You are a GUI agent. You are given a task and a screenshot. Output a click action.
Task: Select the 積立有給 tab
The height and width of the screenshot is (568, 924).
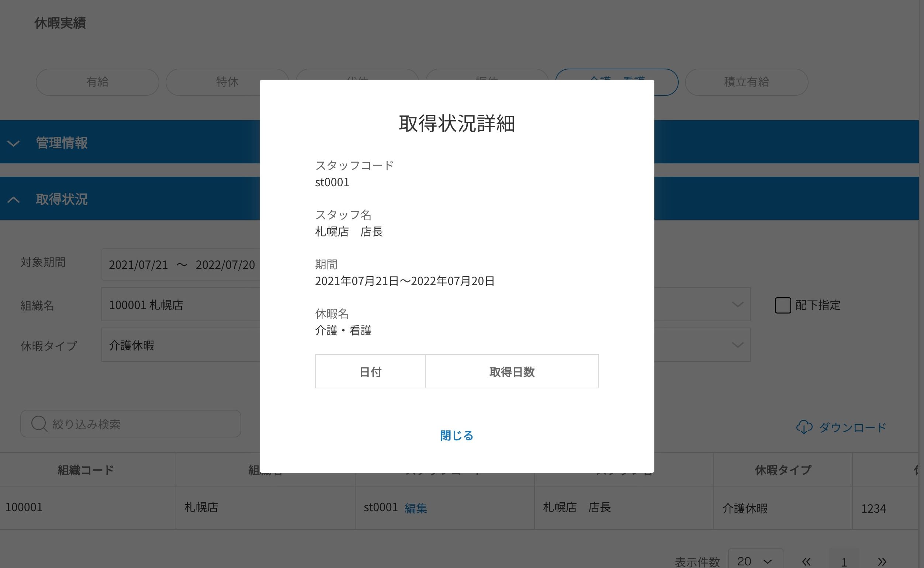coord(746,82)
